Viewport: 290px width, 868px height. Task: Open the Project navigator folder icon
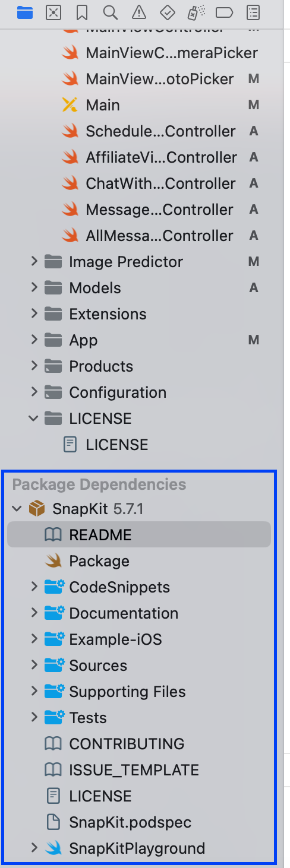pyautogui.click(x=24, y=12)
